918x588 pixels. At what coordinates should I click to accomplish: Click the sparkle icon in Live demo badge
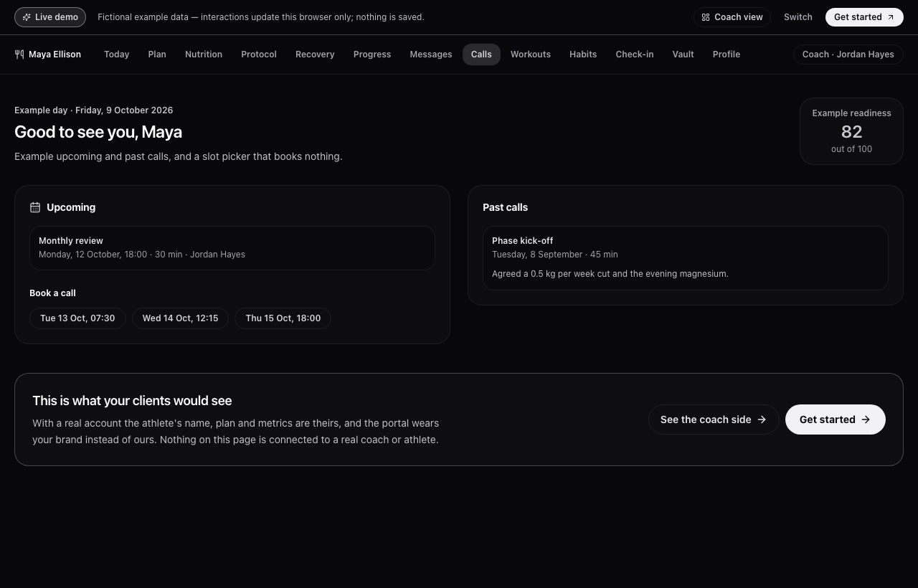point(27,17)
